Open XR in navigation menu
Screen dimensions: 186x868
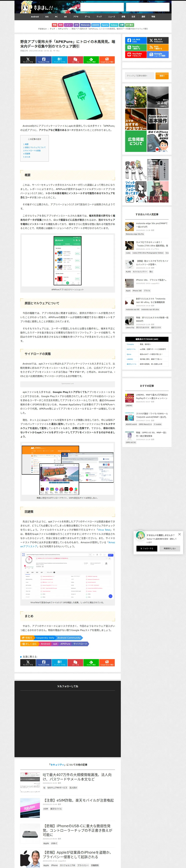point(65,16)
